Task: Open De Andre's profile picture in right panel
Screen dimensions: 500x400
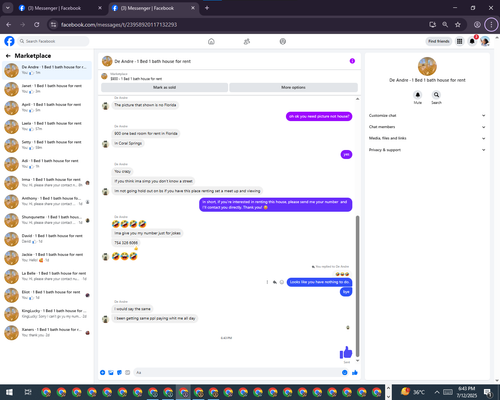Action: tap(427, 66)
